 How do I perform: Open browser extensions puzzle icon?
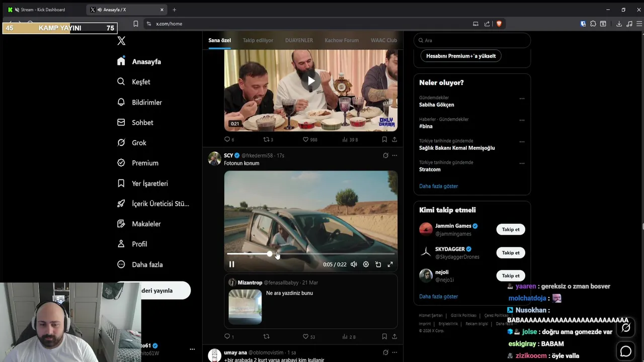point(593,24)
